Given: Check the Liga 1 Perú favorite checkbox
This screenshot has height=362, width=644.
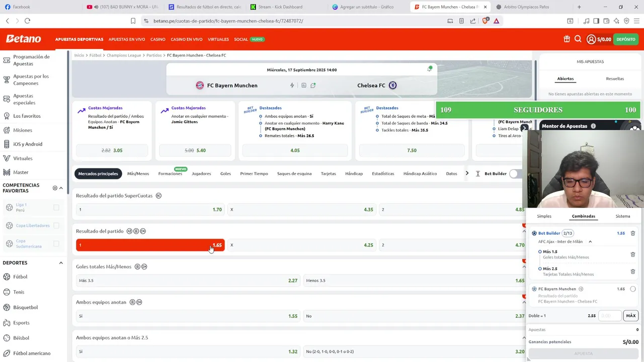Looking at the screenshot, I should tap(56, 208).
